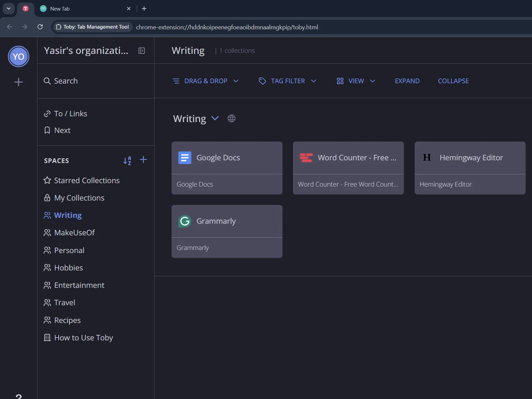Click the plus icon to add a new space
Viewport: 532px width, 399px height.
point(143,160)
